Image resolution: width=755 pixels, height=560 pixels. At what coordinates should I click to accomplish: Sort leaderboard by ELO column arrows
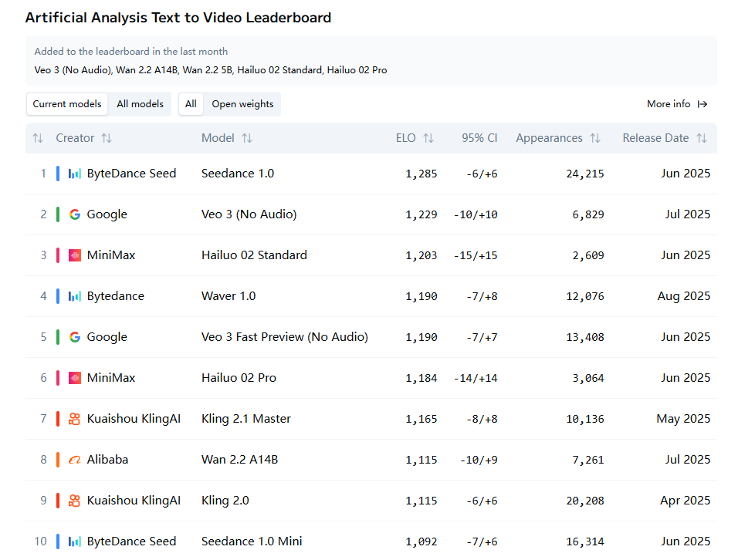[428, 138]
